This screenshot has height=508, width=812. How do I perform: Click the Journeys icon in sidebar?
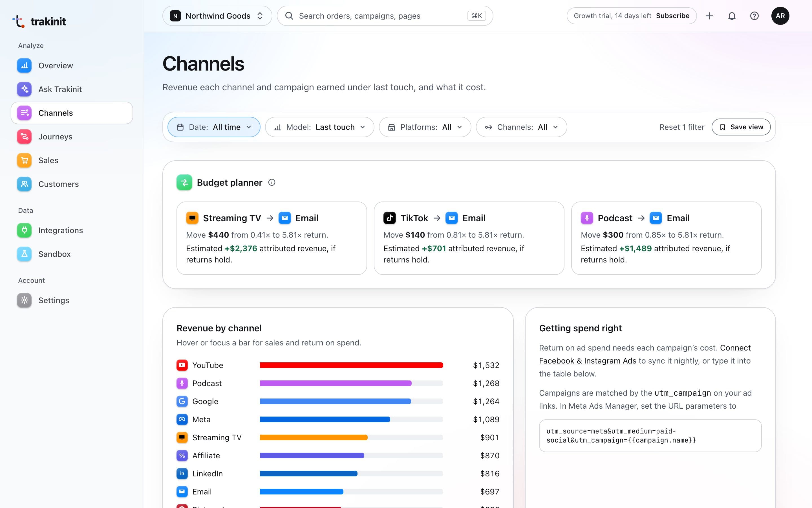(24, 136)
